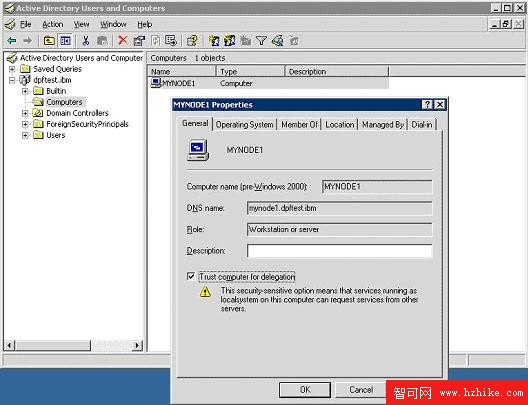528x405 pixels.
Task: Click the Properties toolbar icon
Action: tap(139, 41)
